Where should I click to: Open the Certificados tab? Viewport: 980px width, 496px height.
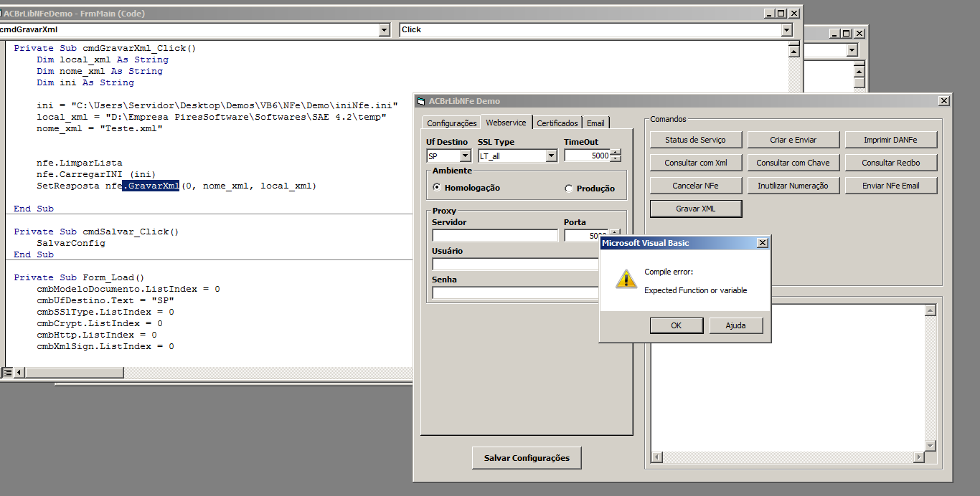(x=557, y=123)
